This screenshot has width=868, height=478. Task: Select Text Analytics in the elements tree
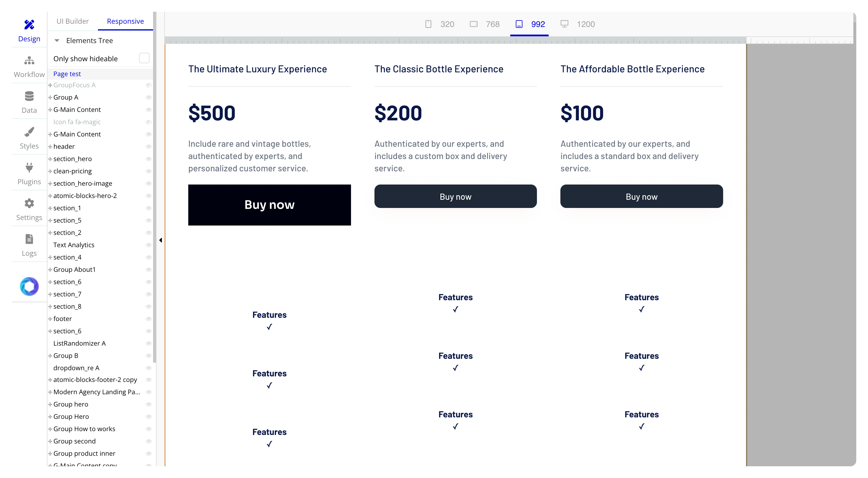(74, 245)
